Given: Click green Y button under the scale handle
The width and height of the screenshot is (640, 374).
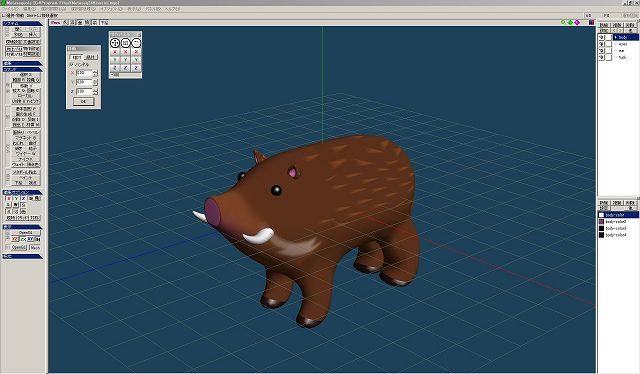Looking at the screenshot, I should tap(126, 60).
